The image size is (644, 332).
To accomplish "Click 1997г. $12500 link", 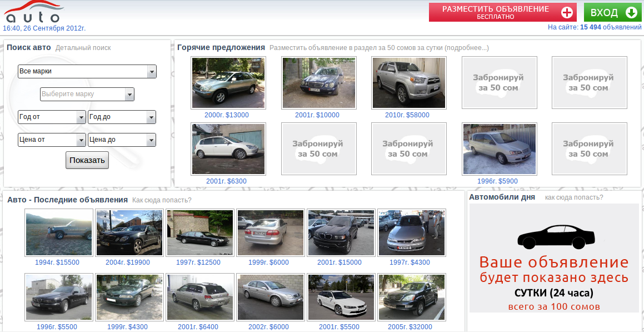I will pyautogui.click(x=198, y=262).
